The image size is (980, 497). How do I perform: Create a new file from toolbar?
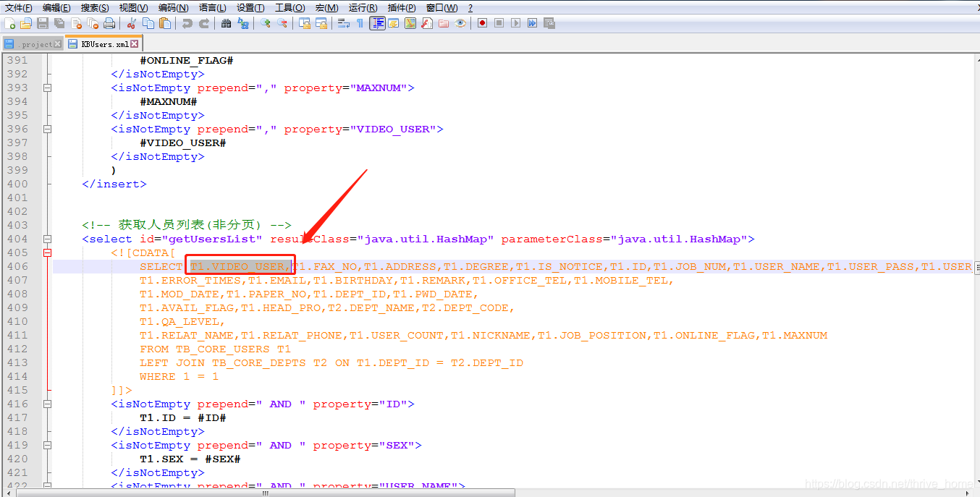click(9, 23)
